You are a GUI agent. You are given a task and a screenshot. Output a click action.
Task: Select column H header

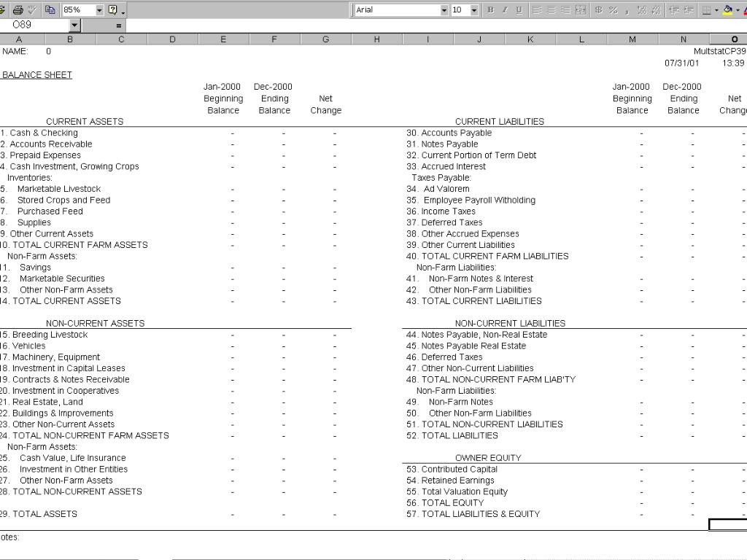tap(377, 39)
